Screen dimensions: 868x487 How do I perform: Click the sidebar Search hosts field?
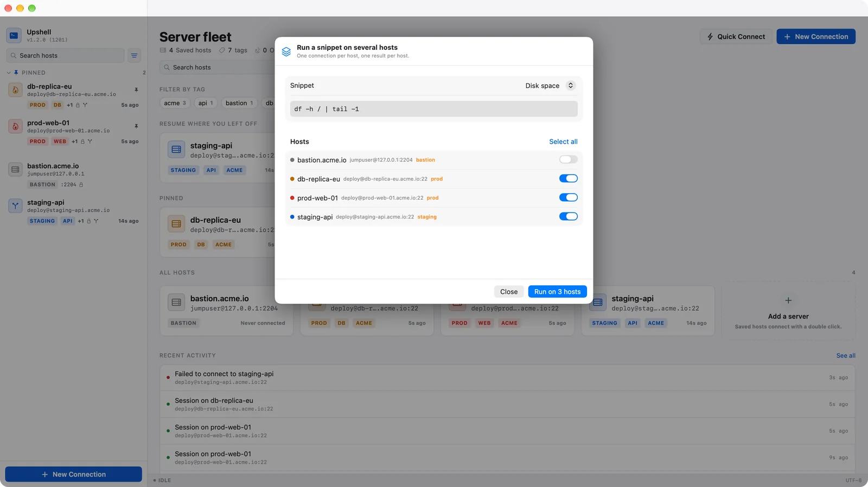click(65, 55)
